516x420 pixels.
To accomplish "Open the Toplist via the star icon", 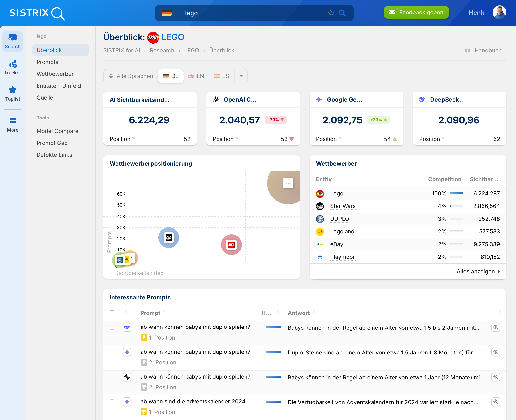I will 12,90.
